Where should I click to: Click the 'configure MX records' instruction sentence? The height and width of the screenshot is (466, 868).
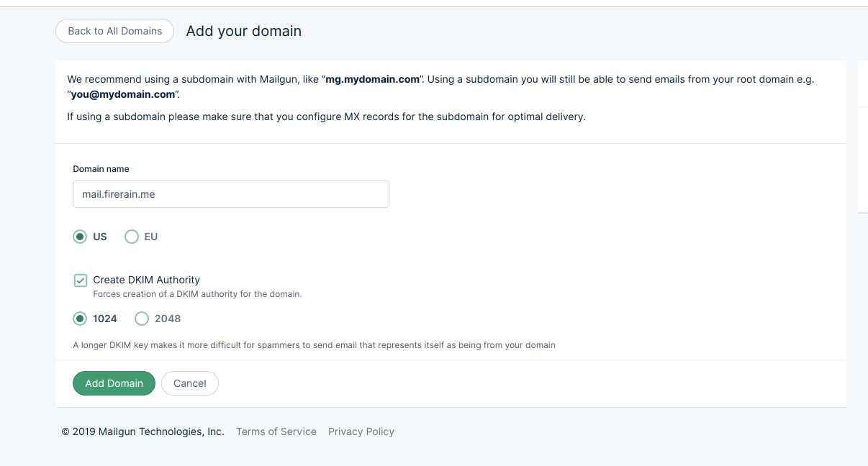(x=326, y=116)
